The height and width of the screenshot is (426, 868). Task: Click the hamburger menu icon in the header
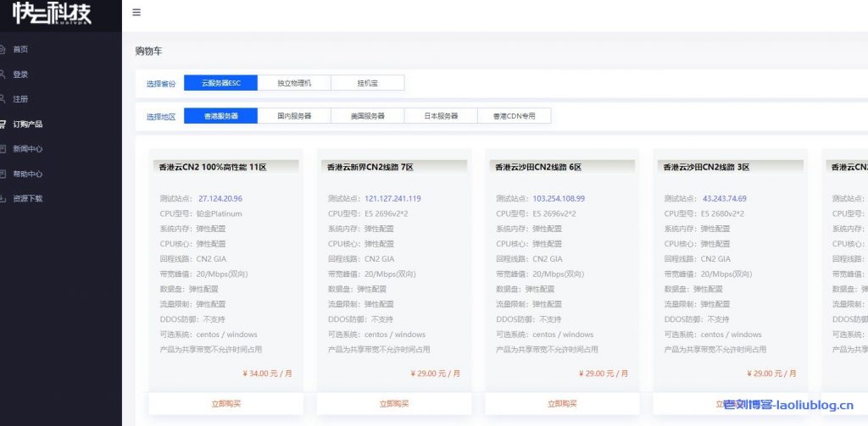136,13
